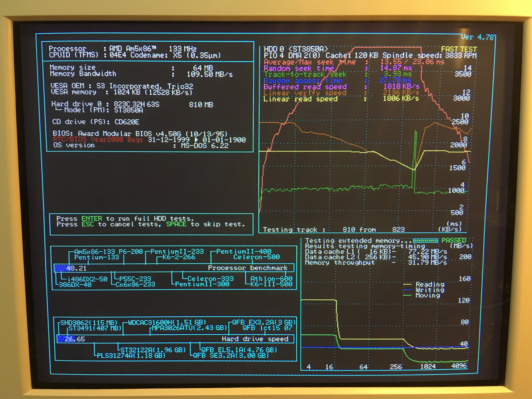Click the Buffered read speed entry
The image size is (532, 399).
tap(305, 87)
